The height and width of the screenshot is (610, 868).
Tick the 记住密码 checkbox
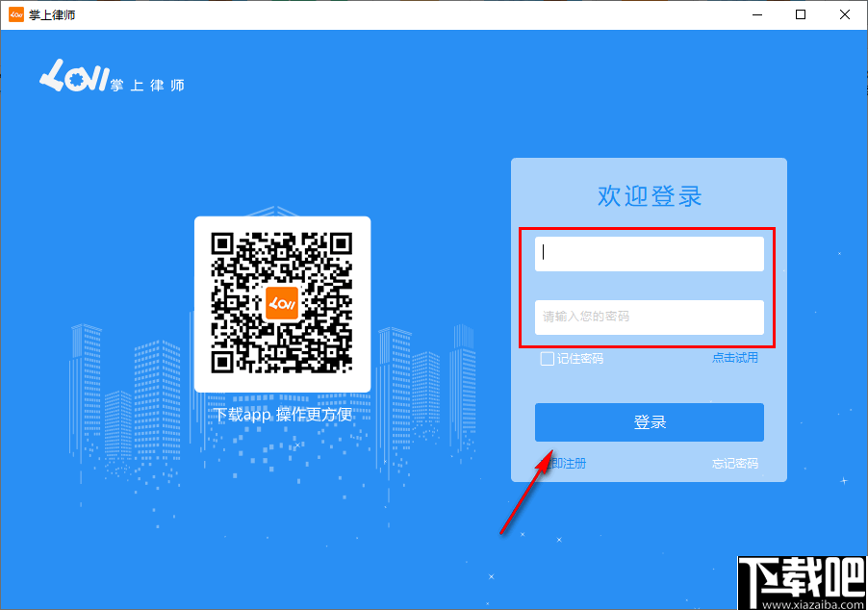click(x=547, y=359)
